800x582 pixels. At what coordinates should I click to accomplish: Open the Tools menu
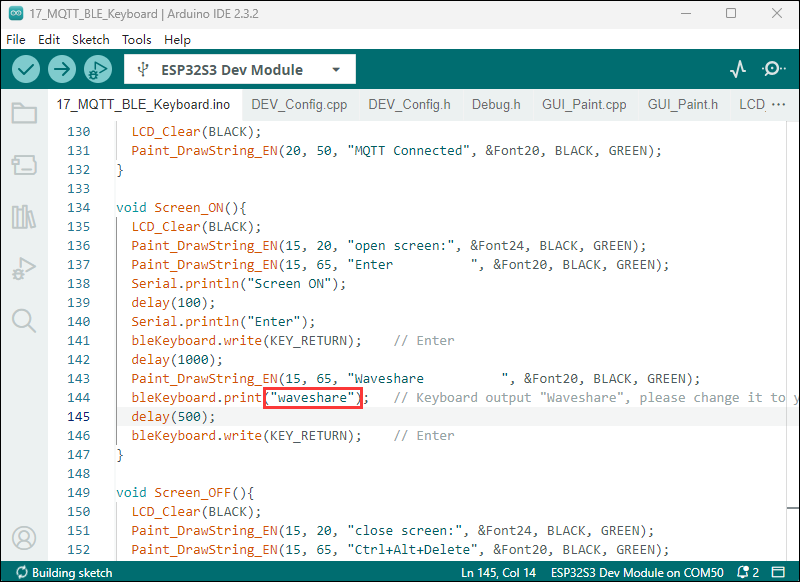137,40
